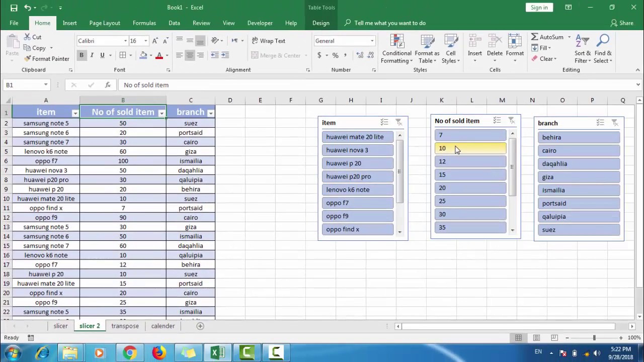Screen dimensions: 644x362
Task: Open the Cell Styles gallery
Action: click(451, 49)
